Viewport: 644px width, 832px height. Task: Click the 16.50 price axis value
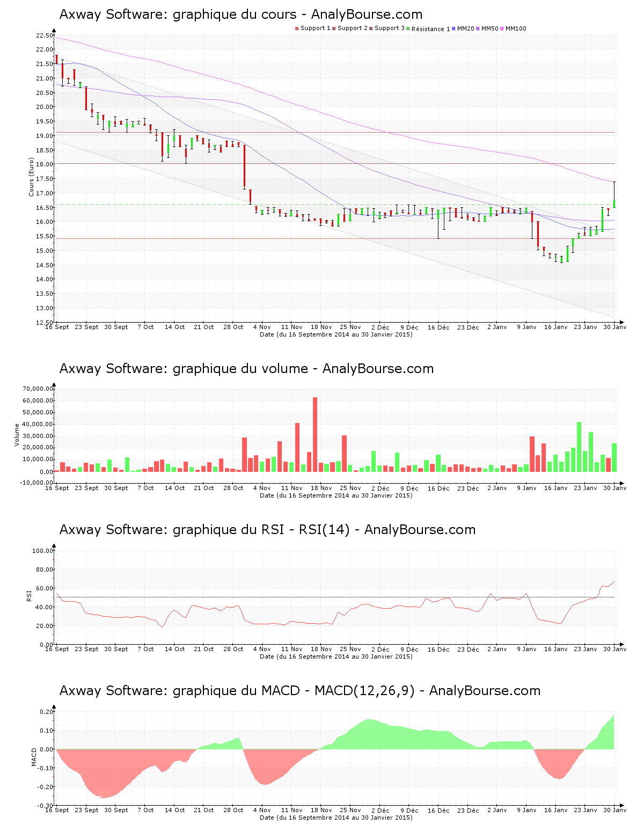point(45,208)
